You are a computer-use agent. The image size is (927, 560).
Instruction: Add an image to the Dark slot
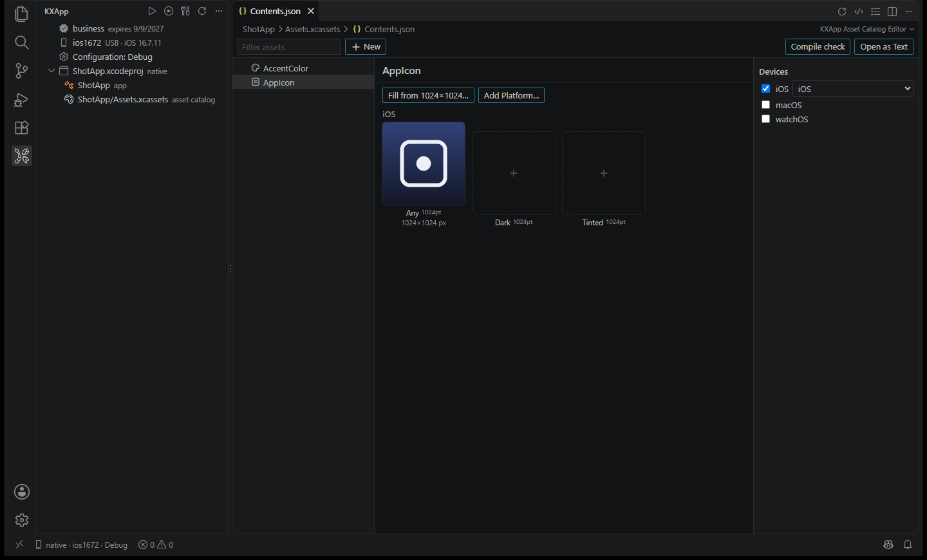514,173
